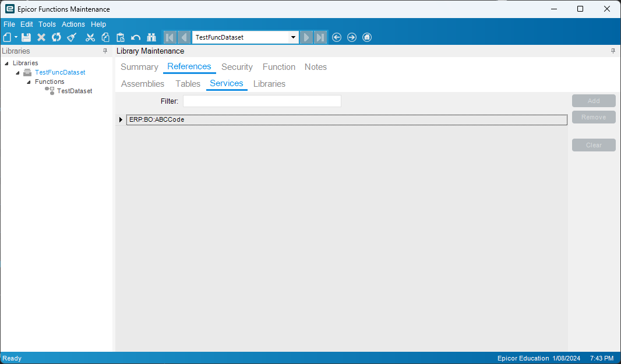Image resolution: width=621 pixels, height=364 pixels.
Task: Click the Library Maintenance panel title
Action: (150, 51)
